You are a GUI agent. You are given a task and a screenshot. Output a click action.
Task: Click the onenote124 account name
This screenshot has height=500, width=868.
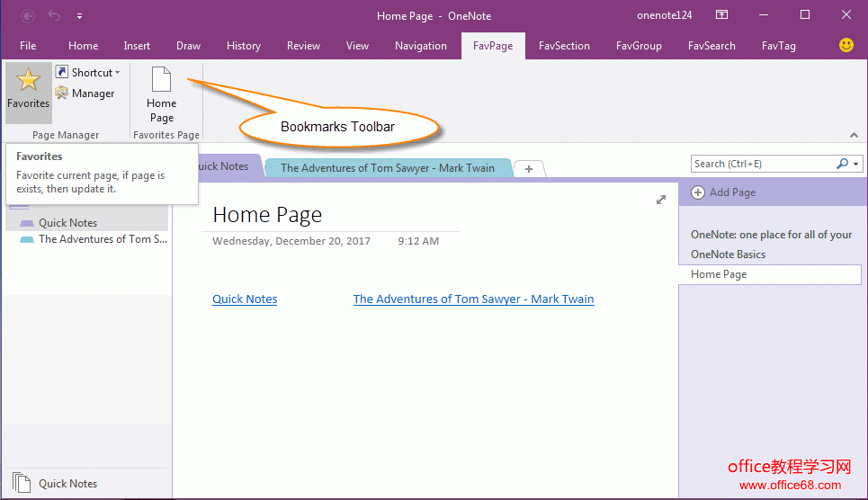click(665, 15)
